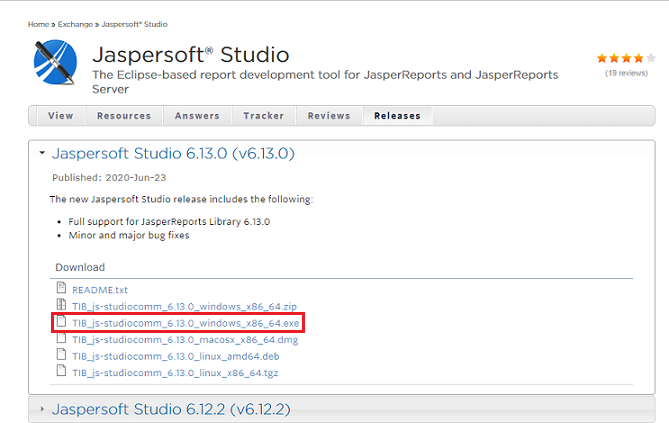Screen dimensions: 669x423
Task: Switch to the Answers tab
Action: click(197, 116)
